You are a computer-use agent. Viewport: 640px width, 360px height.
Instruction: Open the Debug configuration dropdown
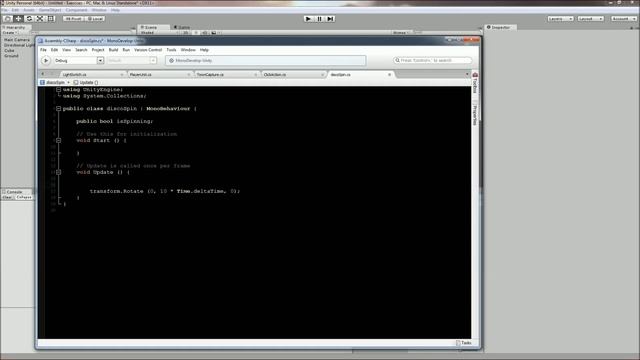[x=79, y=60]
